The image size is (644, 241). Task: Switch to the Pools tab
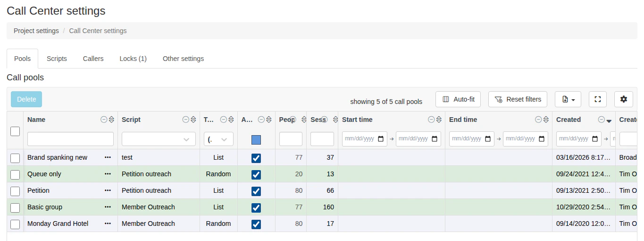coord(22,59)
